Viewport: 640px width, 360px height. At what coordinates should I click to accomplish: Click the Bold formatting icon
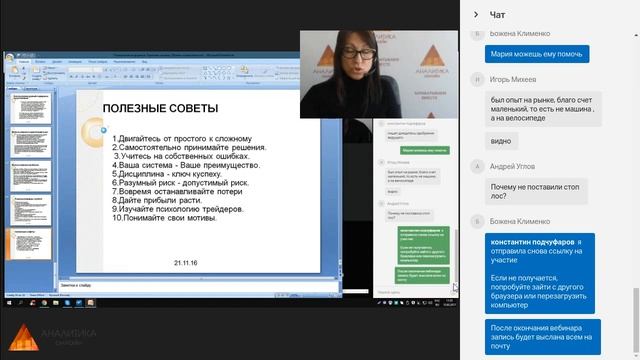tap(71, 77)
